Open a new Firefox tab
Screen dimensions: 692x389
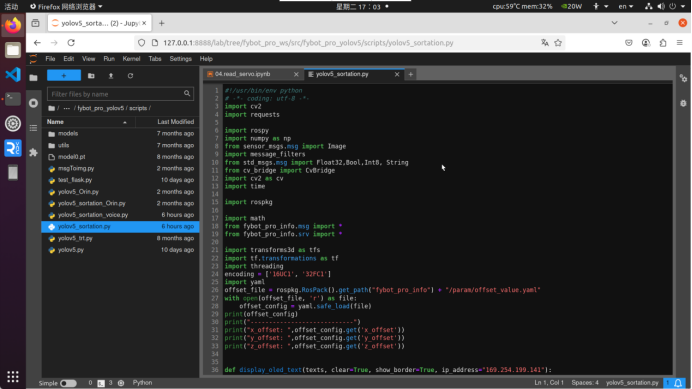coord(162,23)
